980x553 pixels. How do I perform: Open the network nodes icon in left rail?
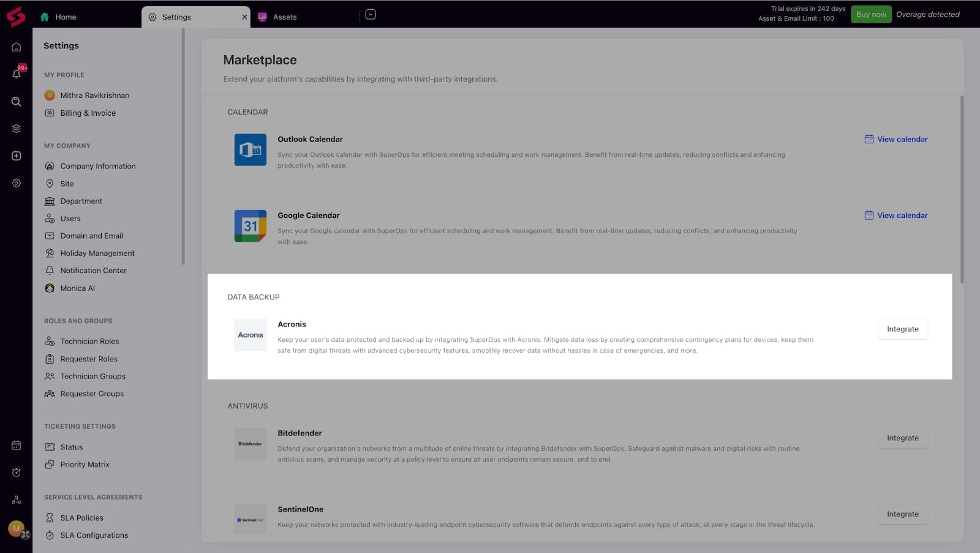click(17, 500)
